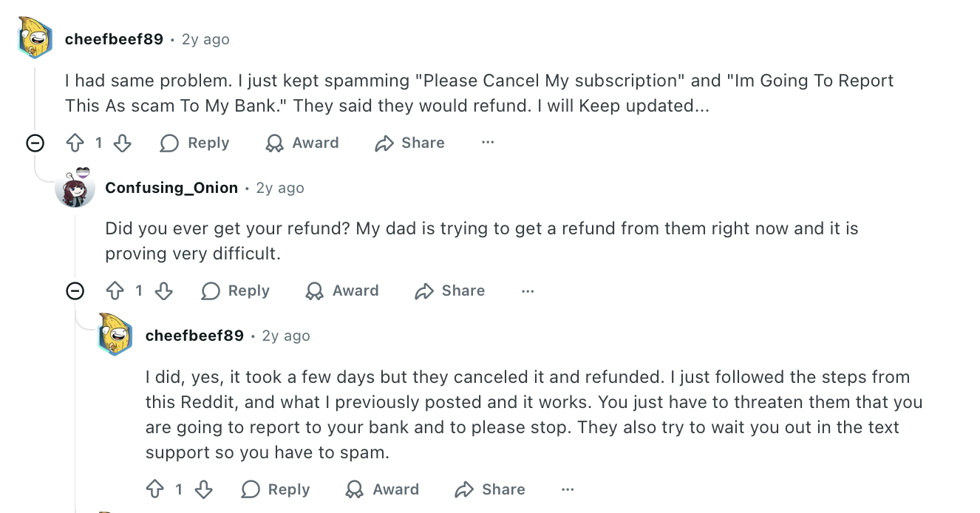Award Confusing_Onion's comment
Viewport: 980px width, 513px height.
pyautogui.click(x=342, y=291)
